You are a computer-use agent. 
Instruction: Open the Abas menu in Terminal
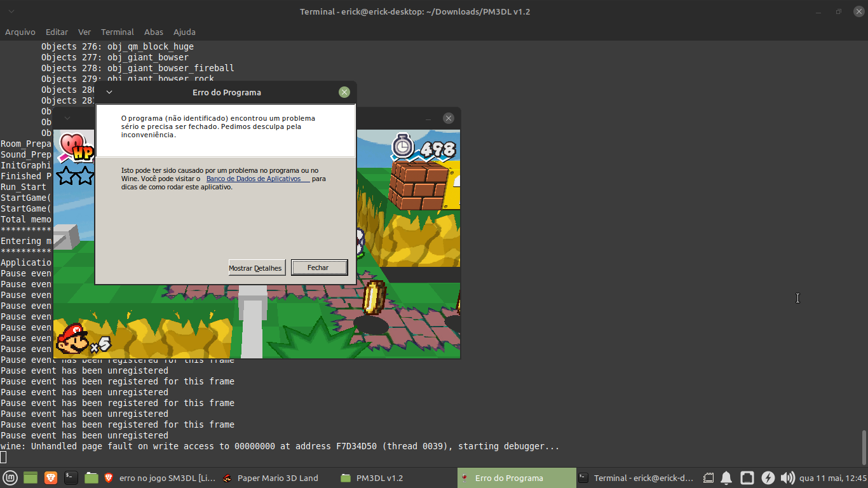(154, 32)
